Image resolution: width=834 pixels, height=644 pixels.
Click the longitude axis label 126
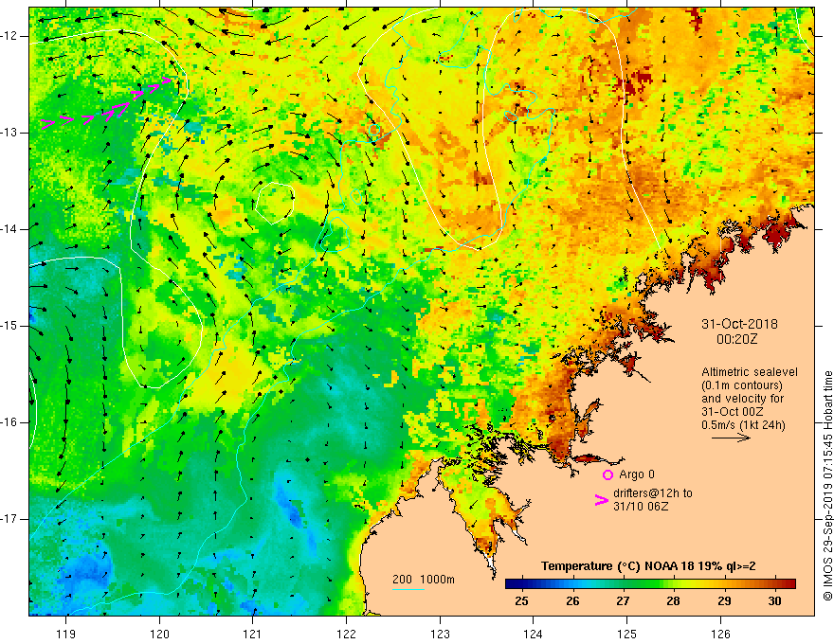(720, 634)
